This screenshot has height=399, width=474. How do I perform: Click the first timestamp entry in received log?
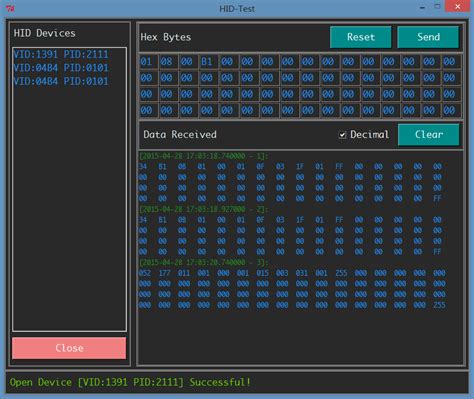tap(204, 156)
